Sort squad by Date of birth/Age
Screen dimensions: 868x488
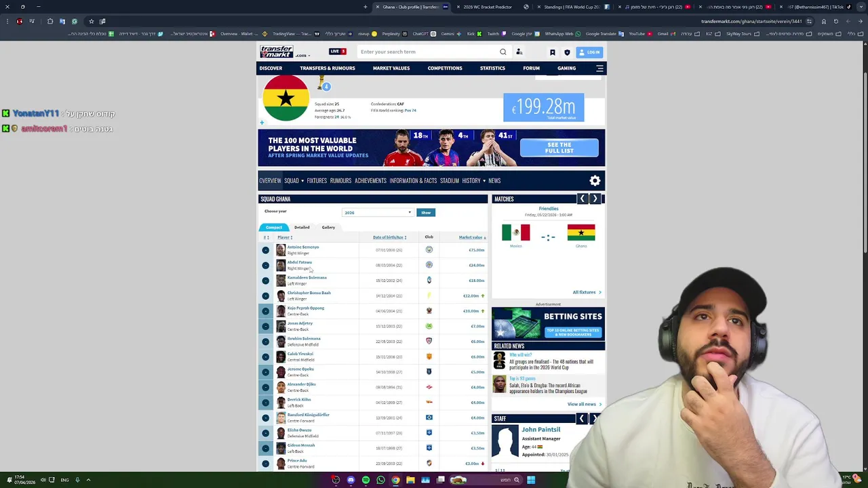click(389, 237)
